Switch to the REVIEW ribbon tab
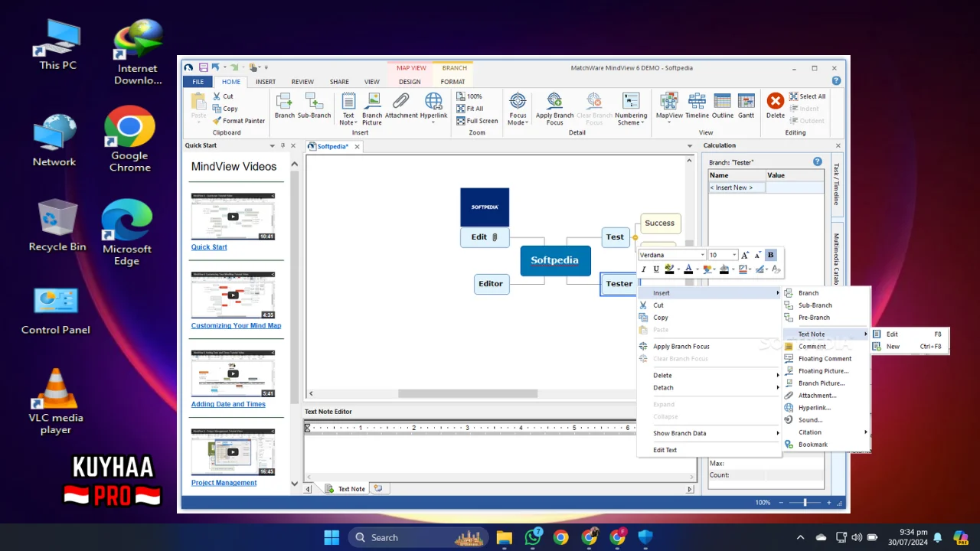 (x=302, y=81)
